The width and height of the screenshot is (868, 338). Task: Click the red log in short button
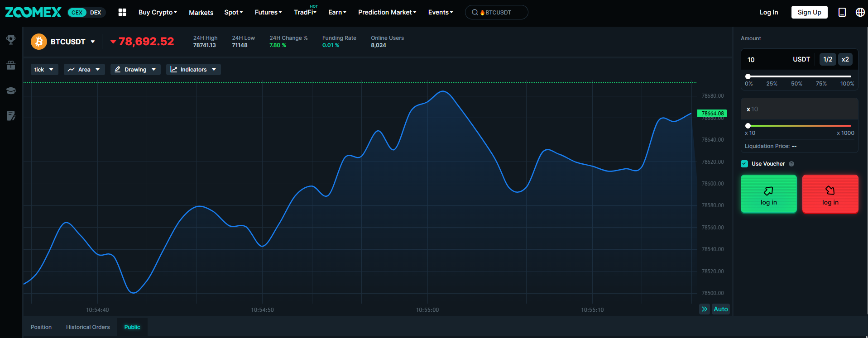(830, 194)
